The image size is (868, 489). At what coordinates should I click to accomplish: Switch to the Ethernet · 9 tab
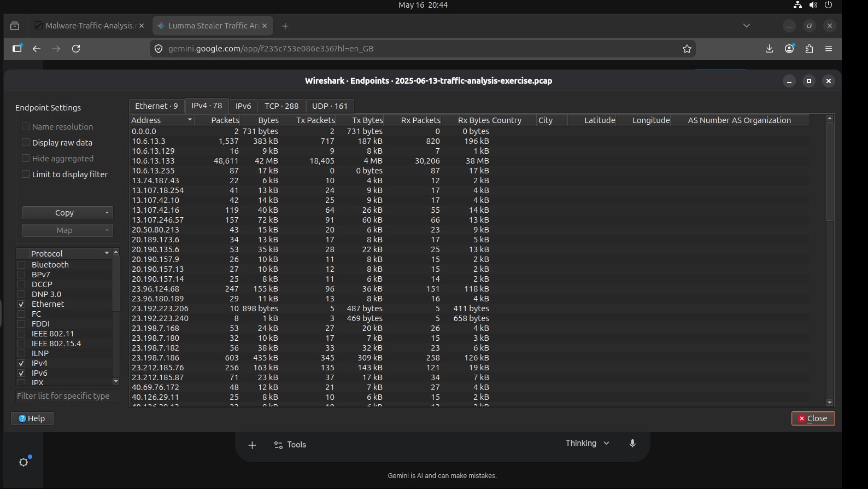[x=157, y=106]
